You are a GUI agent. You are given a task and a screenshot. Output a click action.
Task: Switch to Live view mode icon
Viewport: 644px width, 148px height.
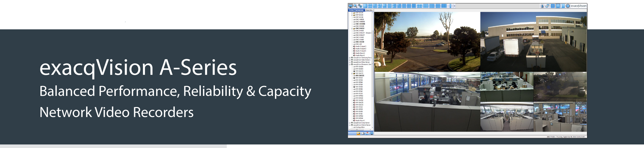(351, 6)
